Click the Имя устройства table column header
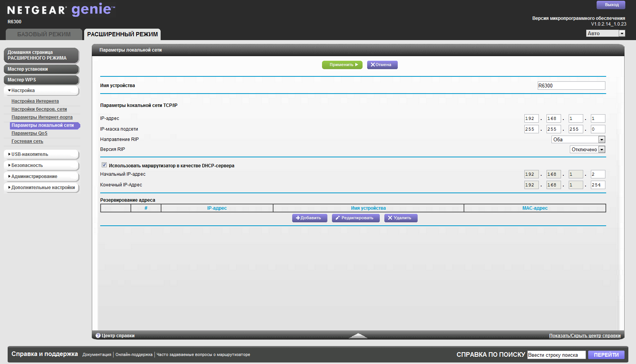The image size is (636, 364). click(368, 208)
